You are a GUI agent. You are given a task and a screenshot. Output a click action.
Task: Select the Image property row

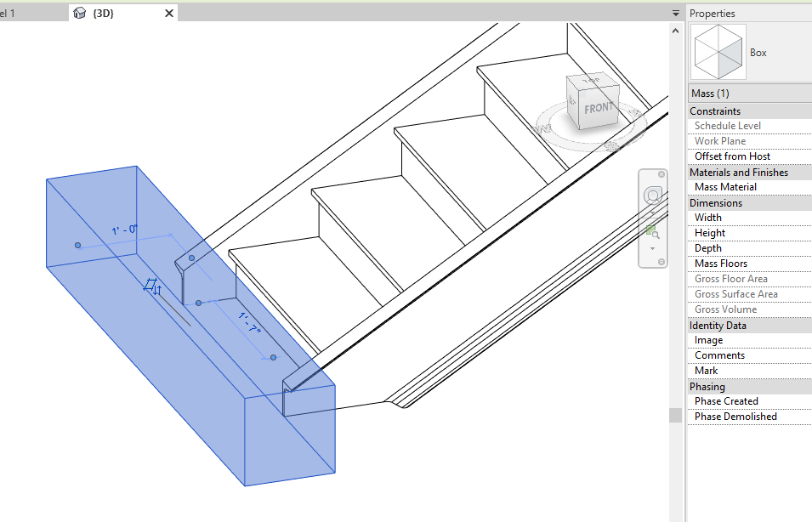[x=750, y=340]
